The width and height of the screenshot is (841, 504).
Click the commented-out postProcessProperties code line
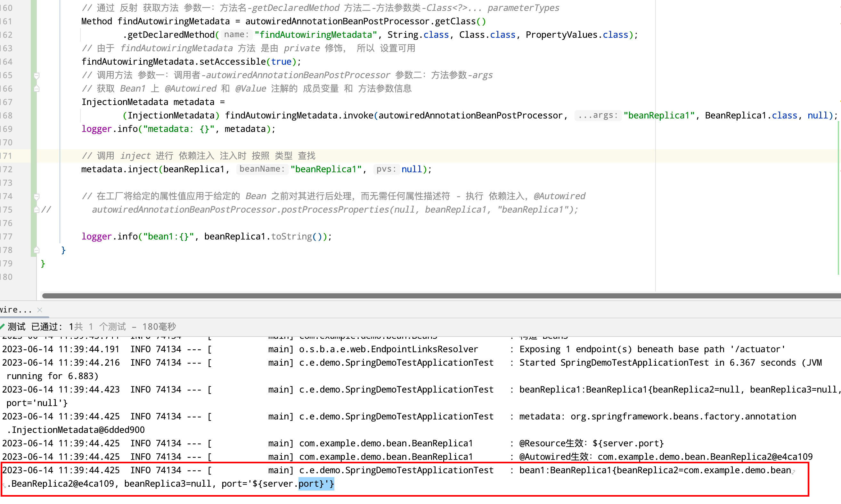[x=335, y=209]
